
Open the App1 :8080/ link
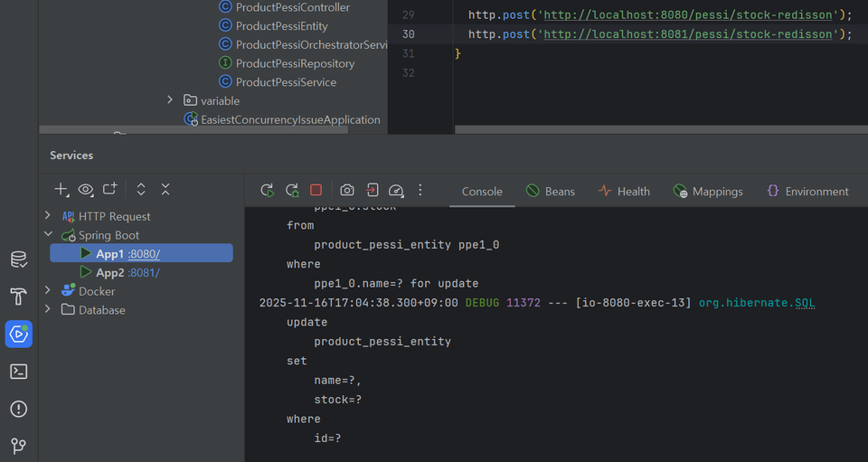pyautogui.click(x=144, y=254)
